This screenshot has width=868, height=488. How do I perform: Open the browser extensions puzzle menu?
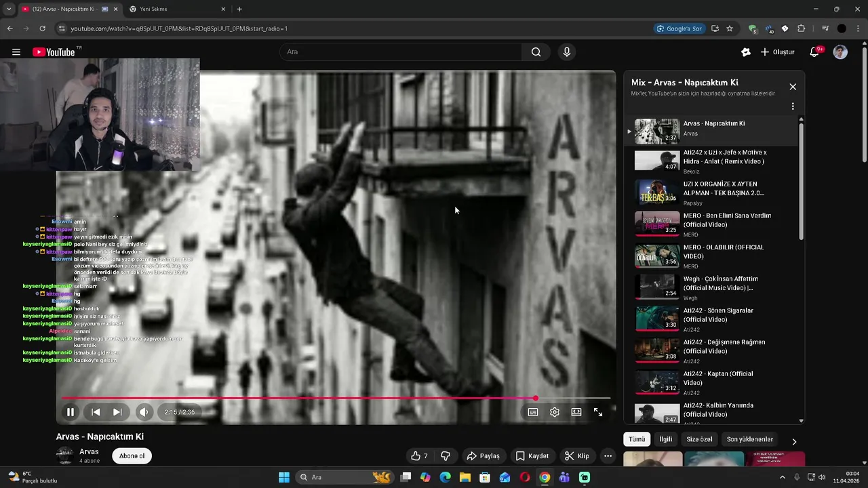(x=802, y=28)
